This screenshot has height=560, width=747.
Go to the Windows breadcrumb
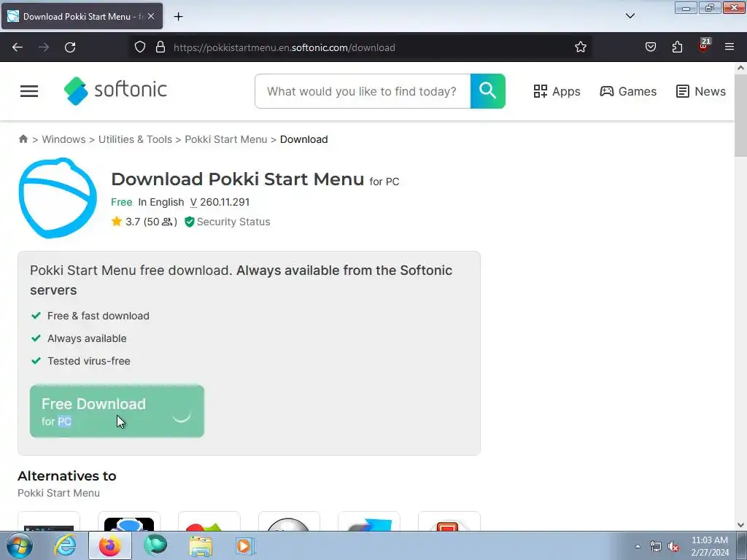64,139
